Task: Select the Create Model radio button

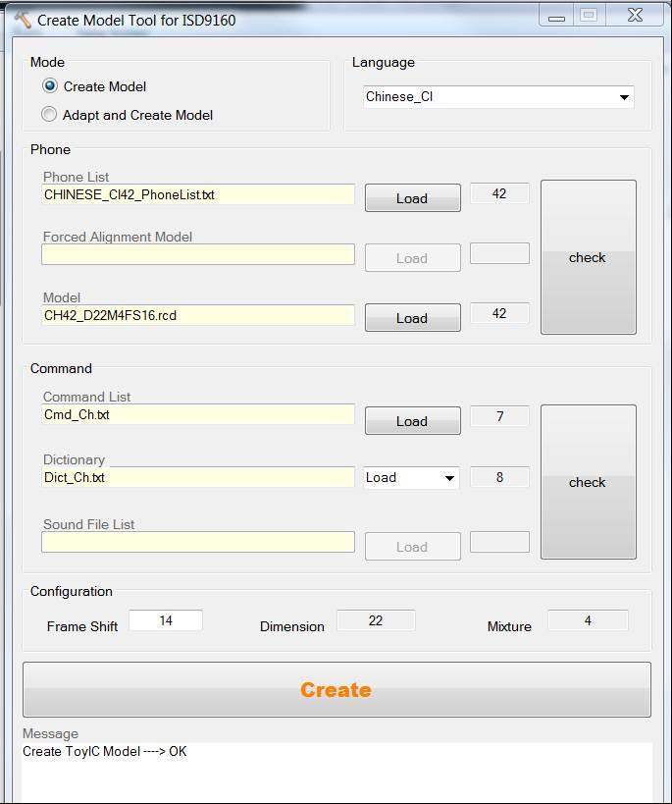Action: pos(50,85)
